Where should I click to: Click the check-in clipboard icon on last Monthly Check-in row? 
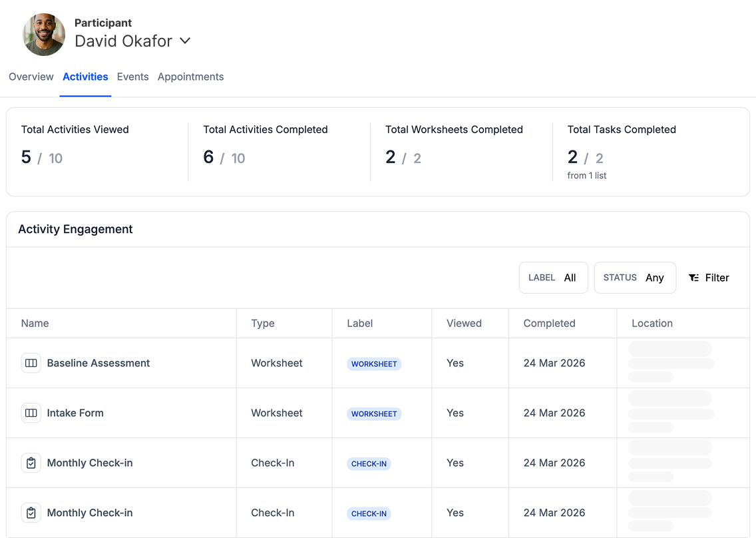coord(31,513)
